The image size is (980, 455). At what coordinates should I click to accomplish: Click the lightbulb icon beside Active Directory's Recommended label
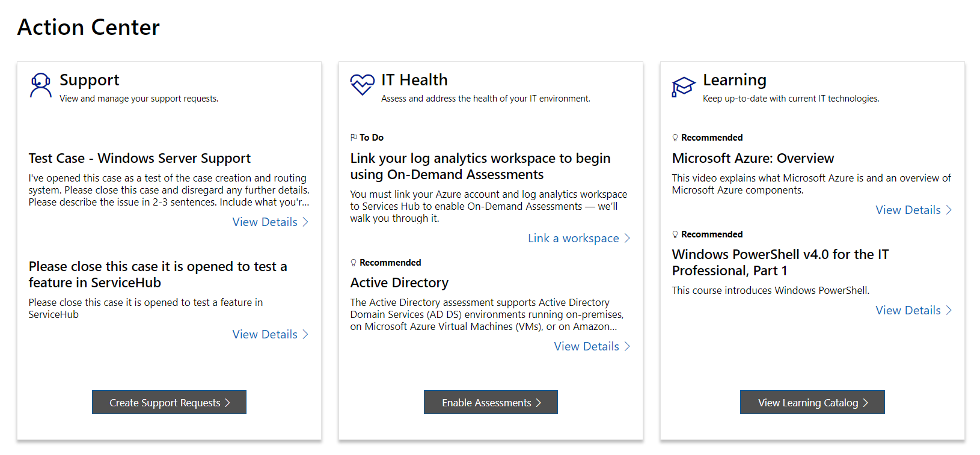tap(354, 263)
